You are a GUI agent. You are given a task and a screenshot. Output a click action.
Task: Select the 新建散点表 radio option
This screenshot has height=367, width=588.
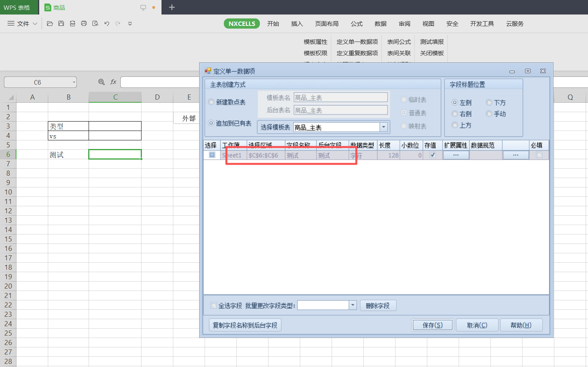[211, 102]
